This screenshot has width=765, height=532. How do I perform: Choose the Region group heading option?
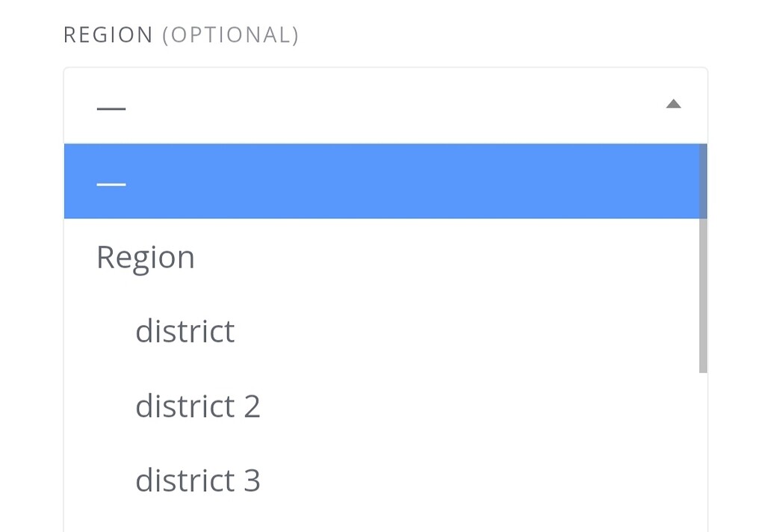tap(146, 256)
